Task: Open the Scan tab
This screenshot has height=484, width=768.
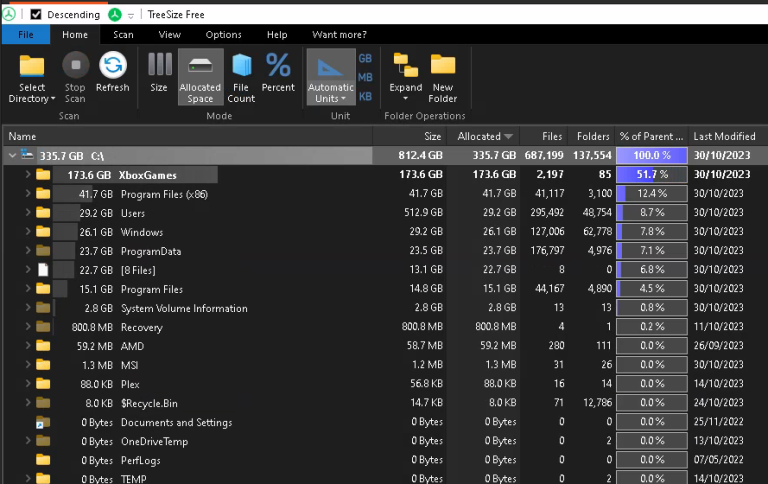Action: [x=123, y=35]
